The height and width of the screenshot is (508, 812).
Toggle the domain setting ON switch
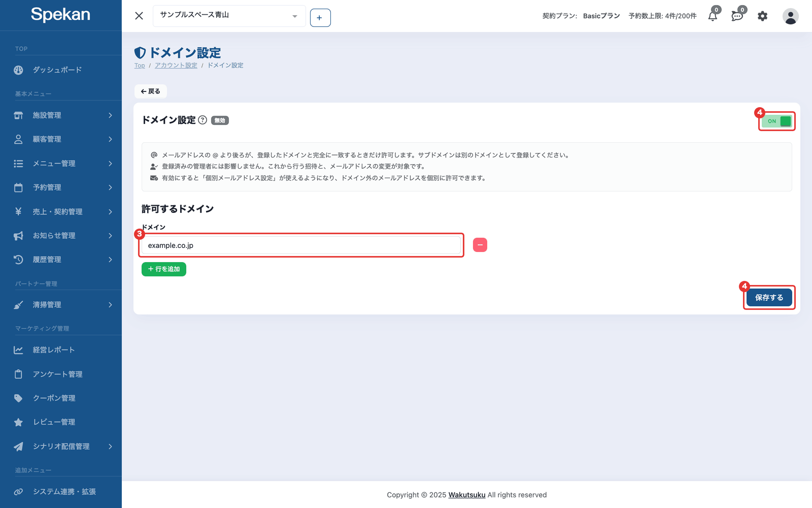pyautogui.click(x=776, y=121)
